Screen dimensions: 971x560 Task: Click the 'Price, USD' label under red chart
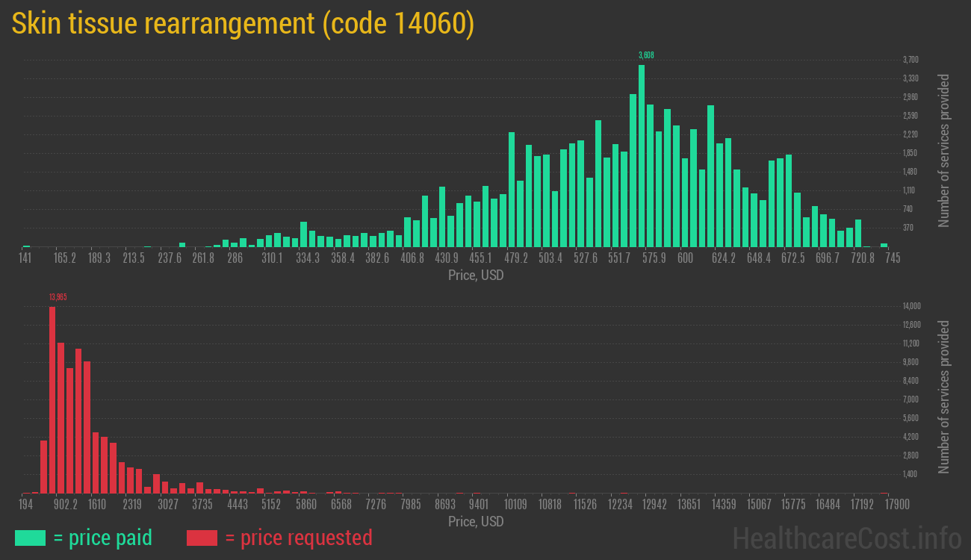476,521
